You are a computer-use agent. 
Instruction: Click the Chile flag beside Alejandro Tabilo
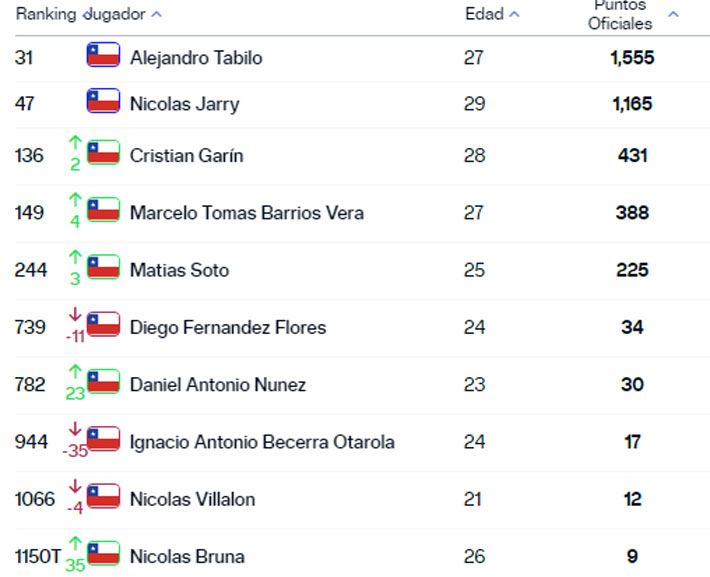(103, 55)
